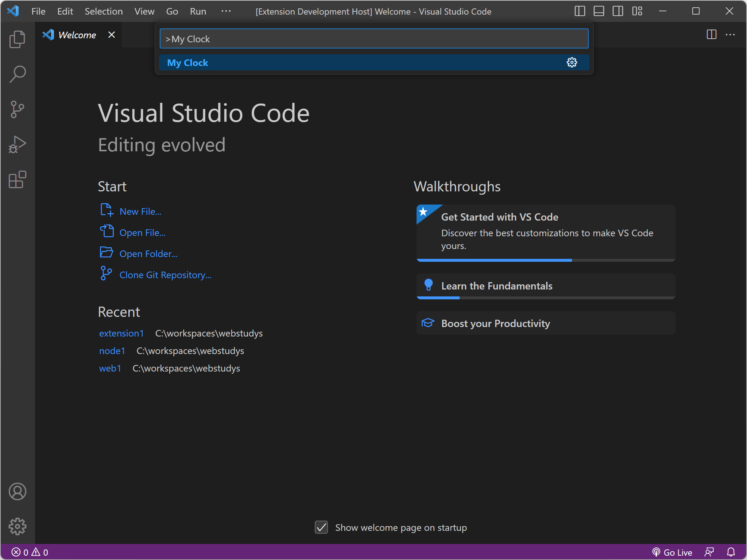Open the Selection menu
This screenshot has height=560, width=747.
click(x=104, y=11)
